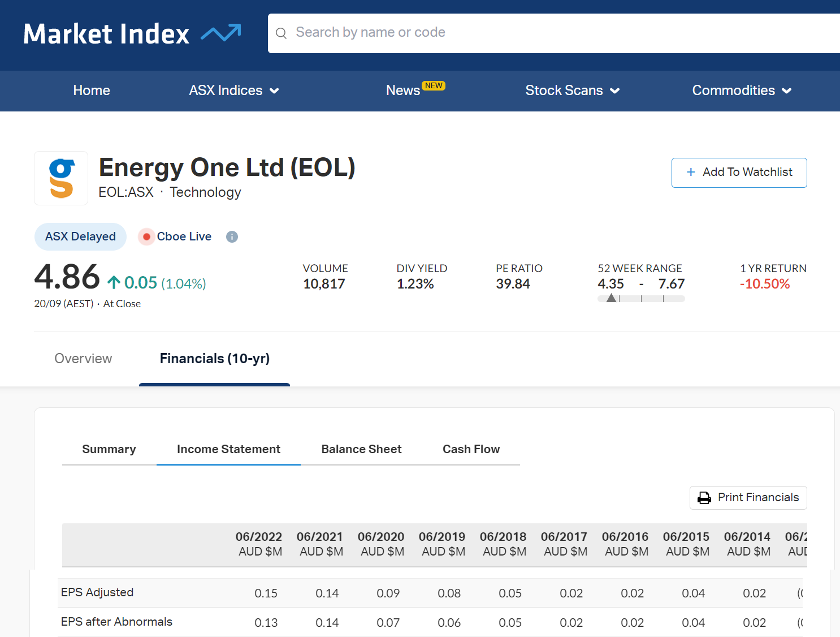Expand the Commodities dropdown
840x637 pixels.
(x=742, y=91)
